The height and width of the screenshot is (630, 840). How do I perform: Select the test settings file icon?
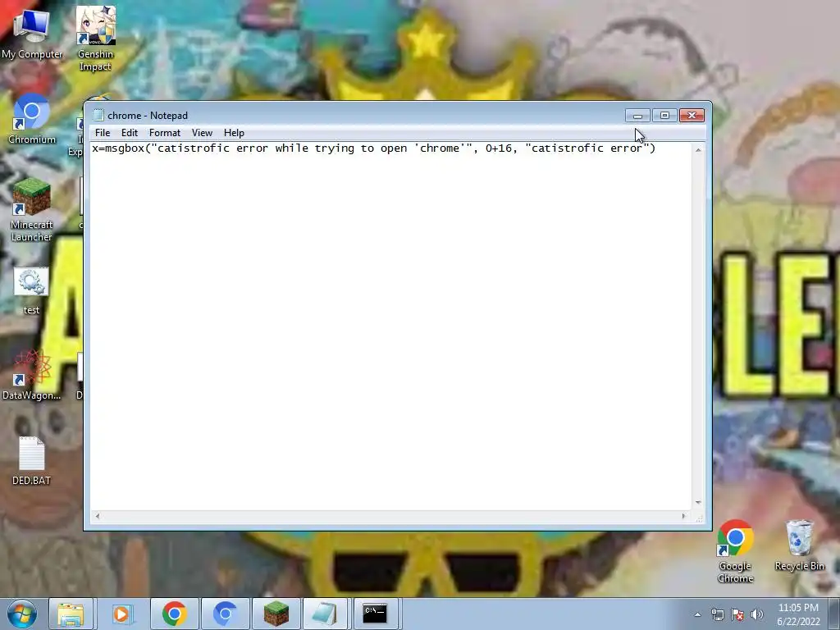(x=31, y=291)
